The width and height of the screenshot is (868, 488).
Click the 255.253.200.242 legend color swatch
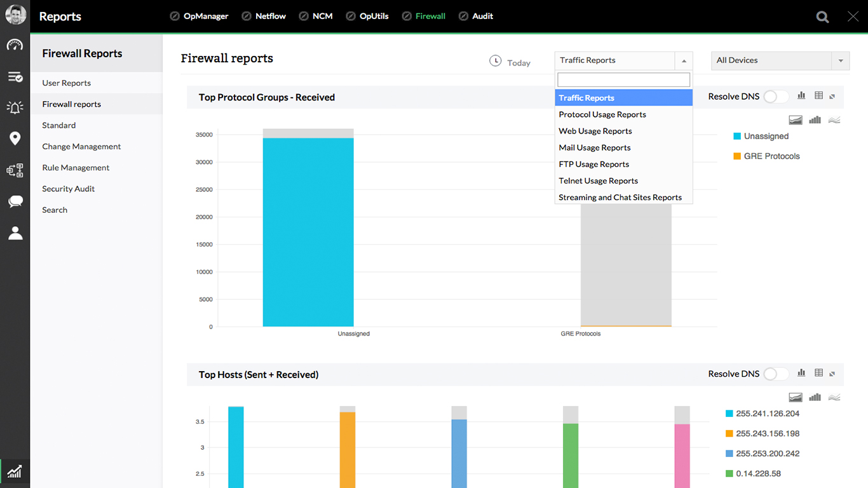tap(729, 454)
